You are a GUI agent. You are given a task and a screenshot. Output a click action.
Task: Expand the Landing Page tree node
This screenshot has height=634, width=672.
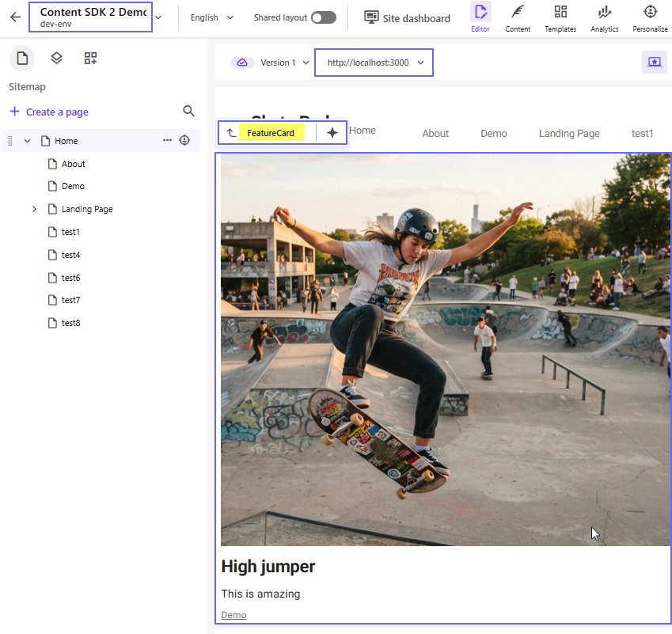[35, 209]
